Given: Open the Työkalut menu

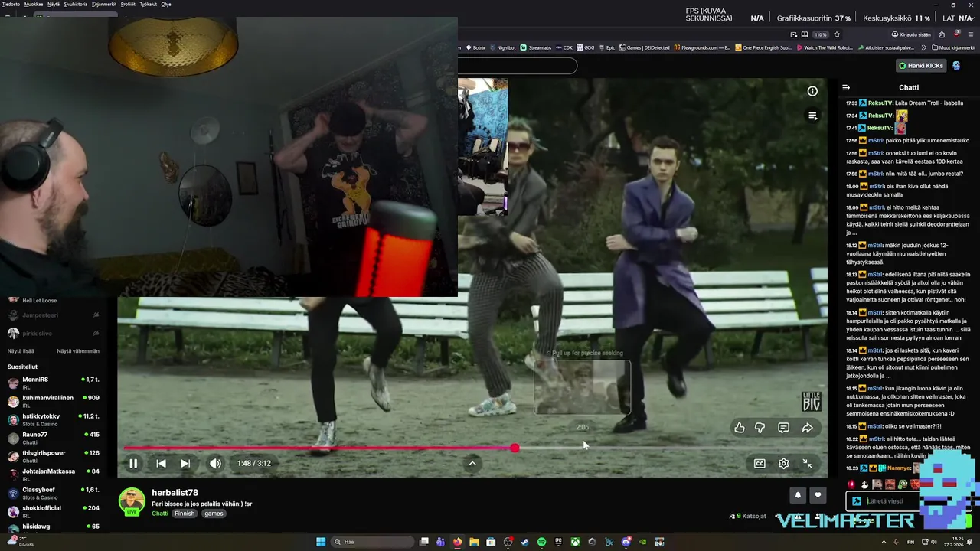Looking at the screenshot, I should coord(149,4).
